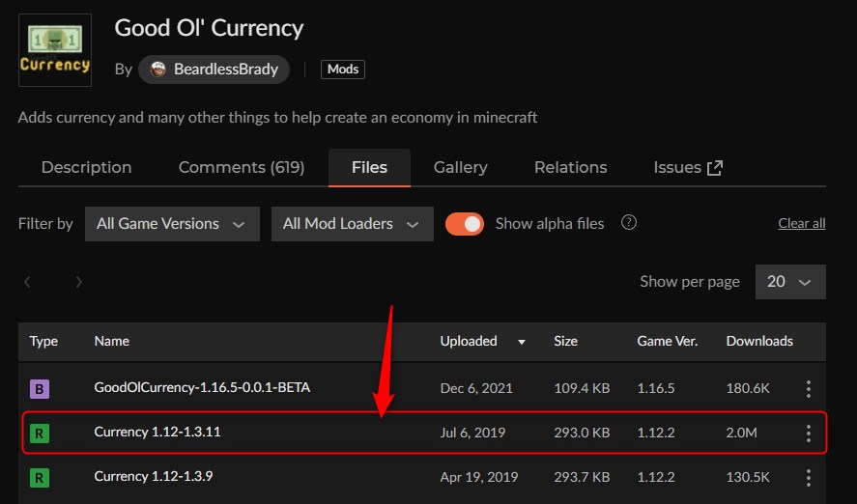
Task: Go to the Relations tab
Action: pyautogui.click(x=571, y=167)
